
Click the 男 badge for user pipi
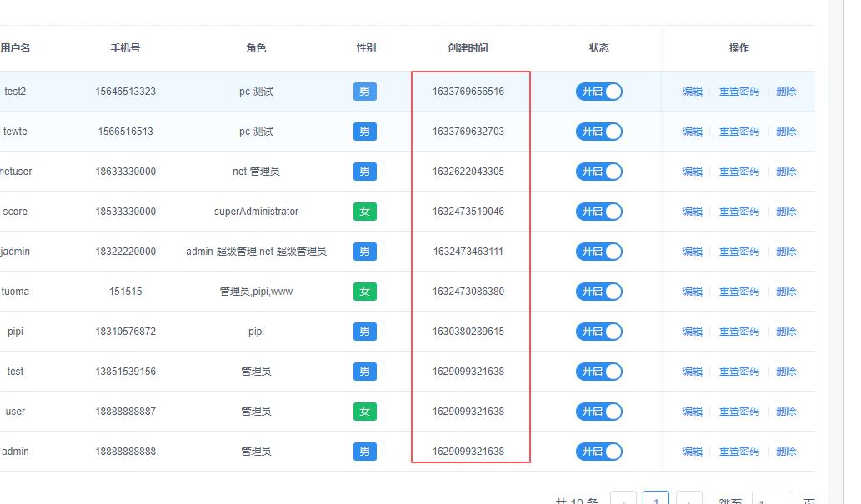364,332
